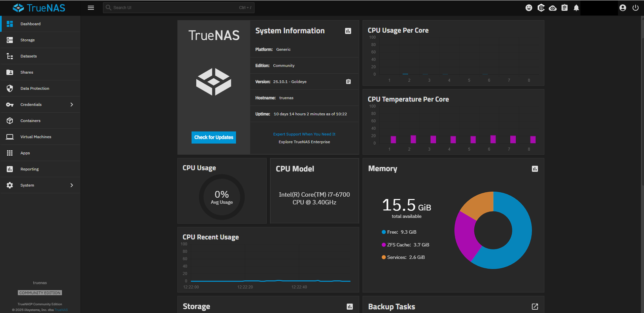
Task: Toggle the hamburger sidebar menu
Action: (91, 8)
